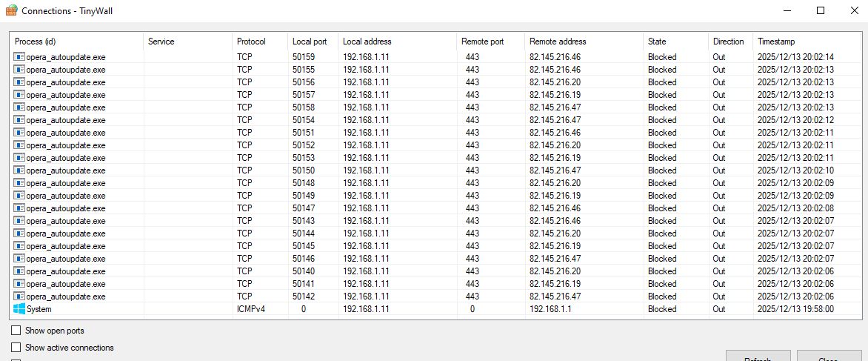Click process icon in local port 50149 row

pos(19,196)
